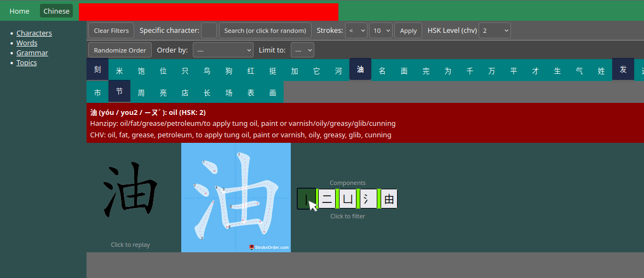Open the Home tab in navbar
The width and height of the screenshot is (644, 278).
pyautogui.click(x=19, y=11)
